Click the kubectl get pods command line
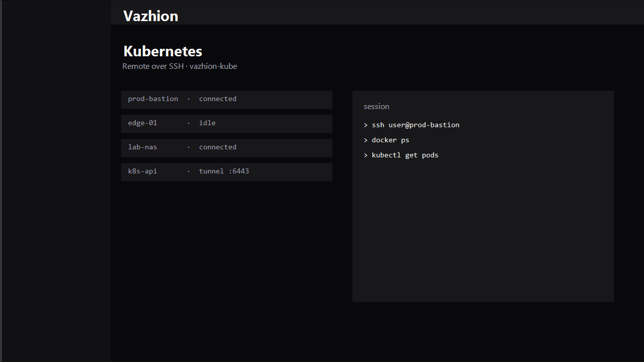 click(401, 155)
